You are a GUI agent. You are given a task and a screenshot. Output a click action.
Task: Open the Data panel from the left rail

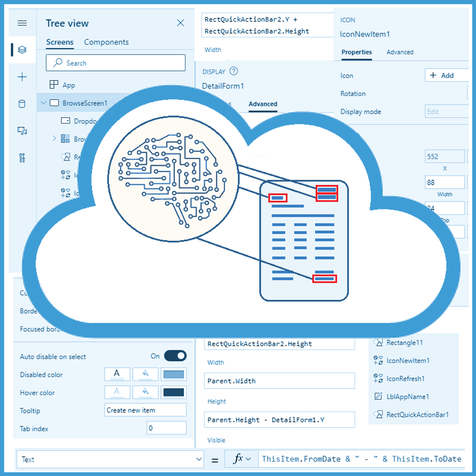click(22, 104)
